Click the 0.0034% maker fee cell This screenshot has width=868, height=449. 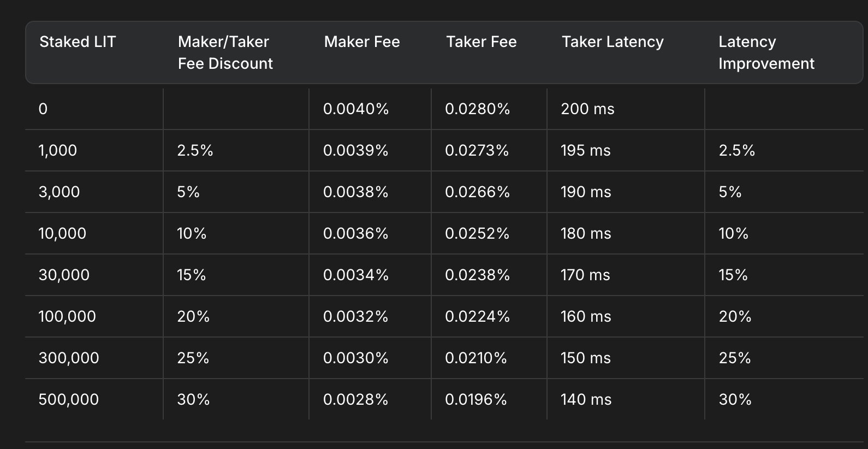click(356, 275)
